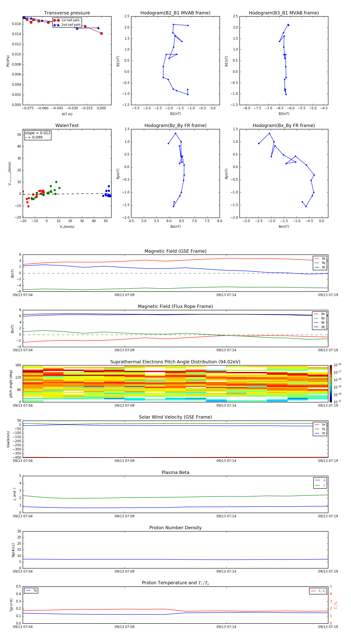The image size is (351, 644).
Task: Select the 'WalenTest' plot title
Action: click(x=67, y=125)
